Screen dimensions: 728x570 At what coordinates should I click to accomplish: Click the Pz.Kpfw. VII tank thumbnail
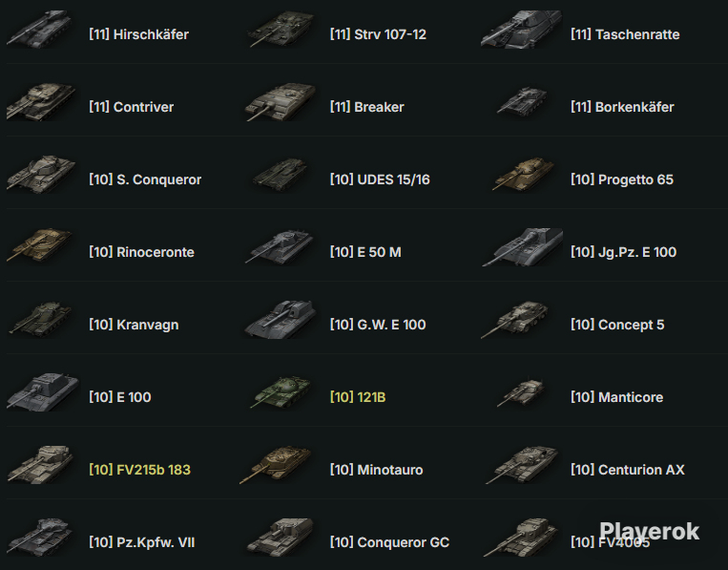(40, 538)
